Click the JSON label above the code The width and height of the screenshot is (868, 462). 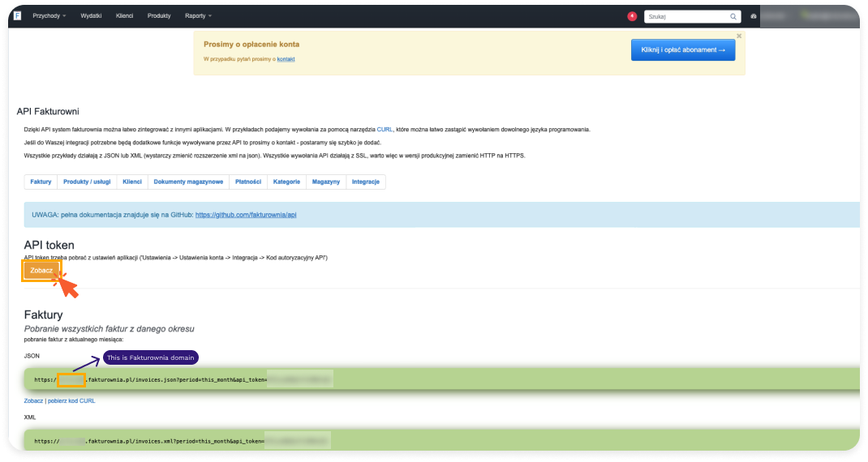click(32, 356)
